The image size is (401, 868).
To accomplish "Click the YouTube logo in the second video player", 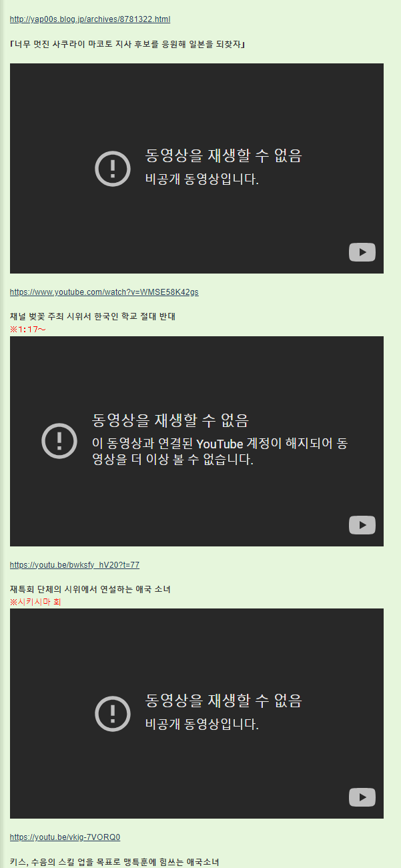I will pos(362,525).
